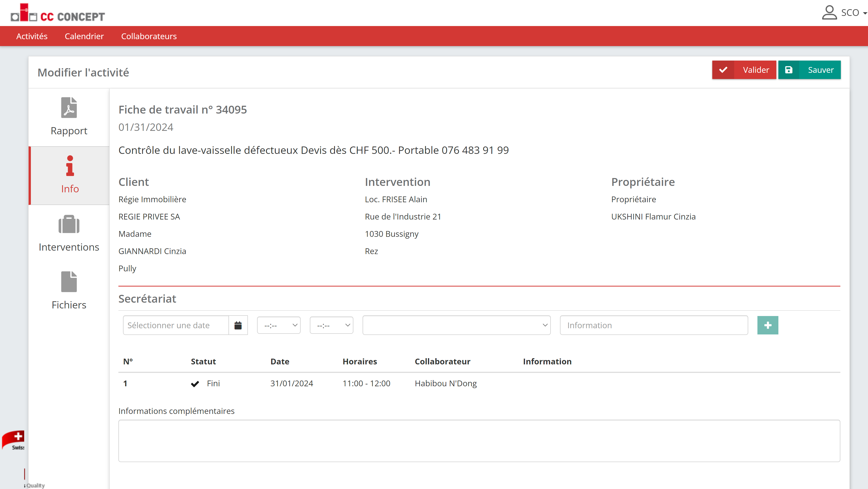
Task: Click the Pully client city
Action: click(x=127, y=269)
